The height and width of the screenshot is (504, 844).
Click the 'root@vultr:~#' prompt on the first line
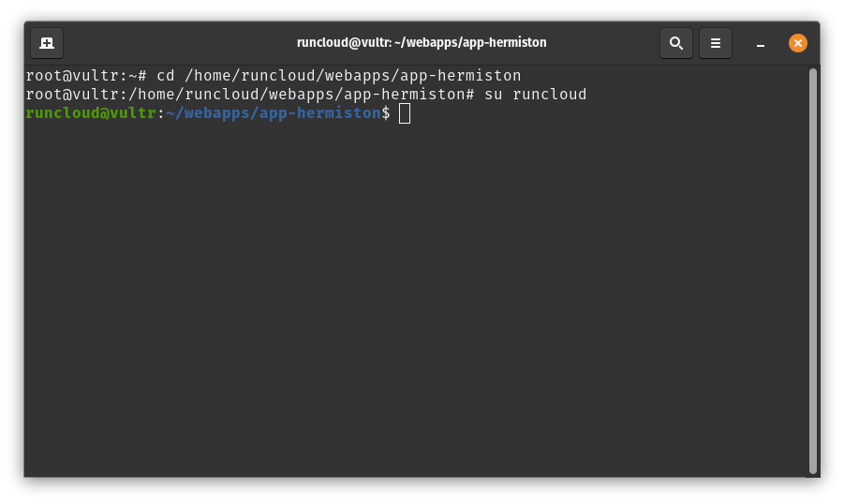(86, 75)
